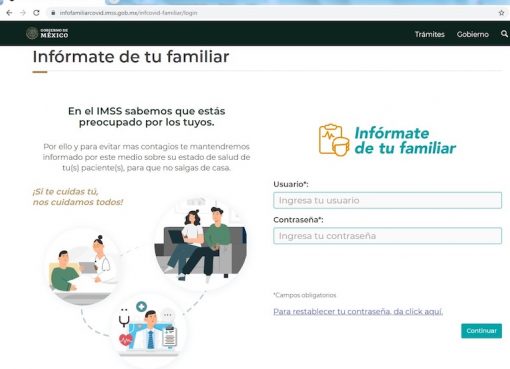
Task: Click the Gobierno de México logo
Action: click(x=47, y=33)
